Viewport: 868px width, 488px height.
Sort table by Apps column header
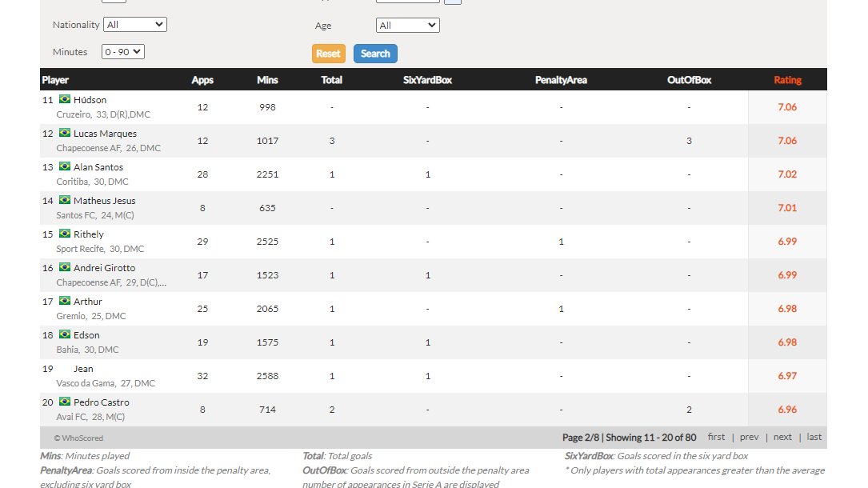click(202, 80)
